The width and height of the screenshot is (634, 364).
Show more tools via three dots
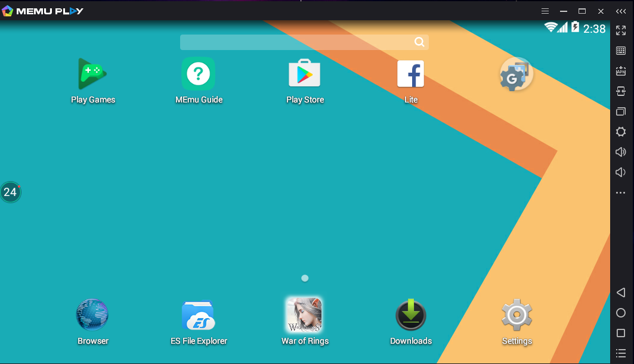click(621, 192)
